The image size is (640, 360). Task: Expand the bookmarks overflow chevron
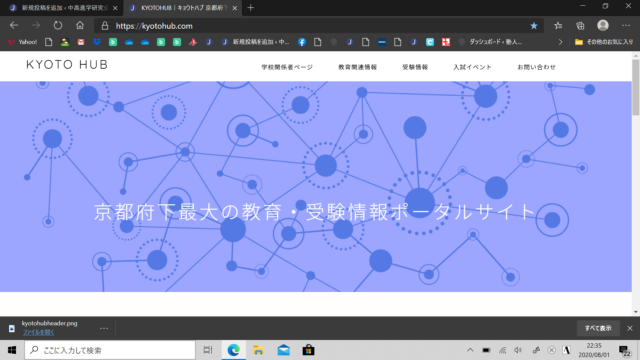coord(560,42)
